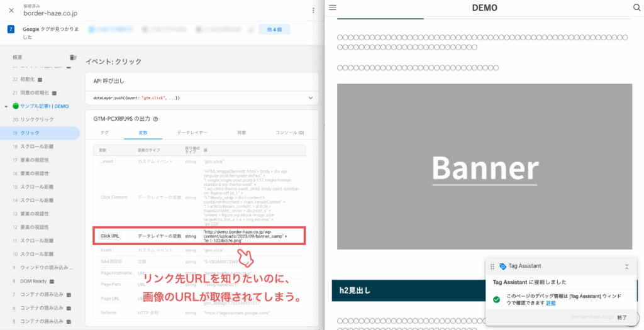Collapse the Tag Assistant popup chevron
This screenshot has height=330, width=644.
pyautogui.click(x=627, y=267)
